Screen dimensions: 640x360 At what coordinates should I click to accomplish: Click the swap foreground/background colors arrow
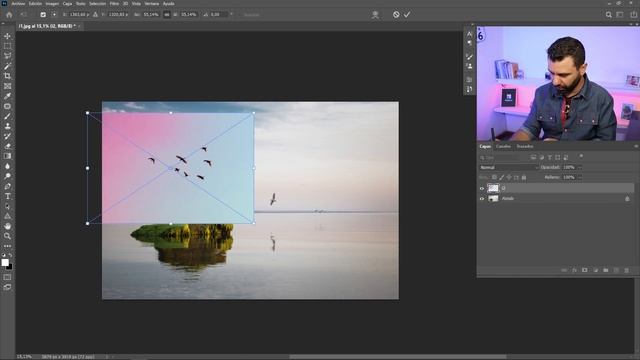tap(10, 255)
